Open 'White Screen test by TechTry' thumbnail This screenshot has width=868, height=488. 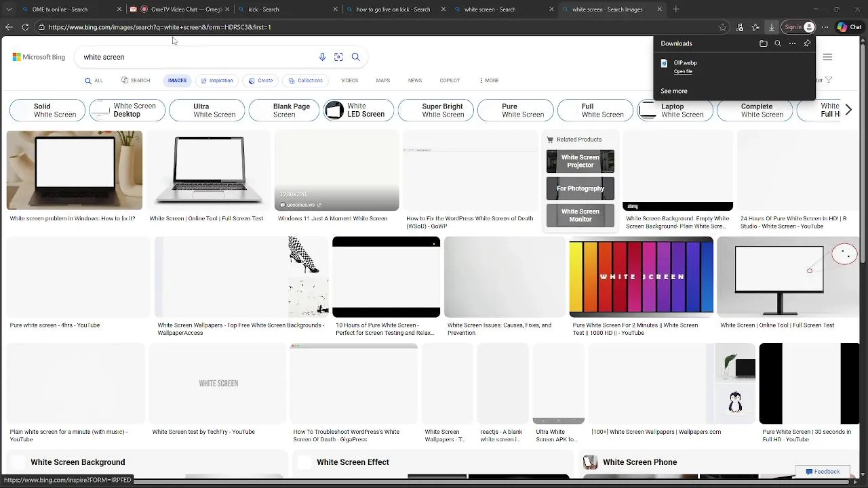[x=217, y=383]
